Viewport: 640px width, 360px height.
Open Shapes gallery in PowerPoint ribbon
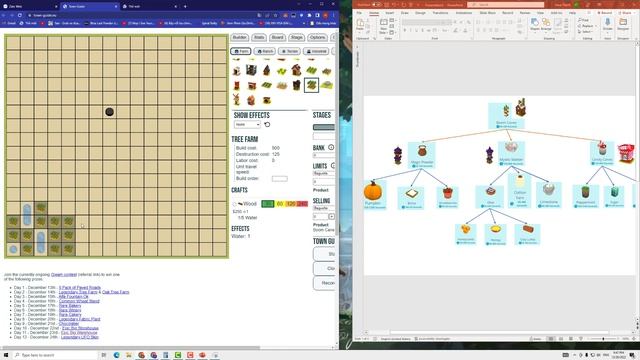point(535,24)
